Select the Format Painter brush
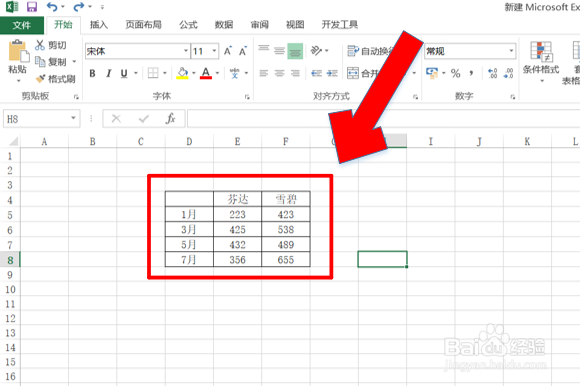The height and width of the screenshot is (386, 580). click(40, 78)
